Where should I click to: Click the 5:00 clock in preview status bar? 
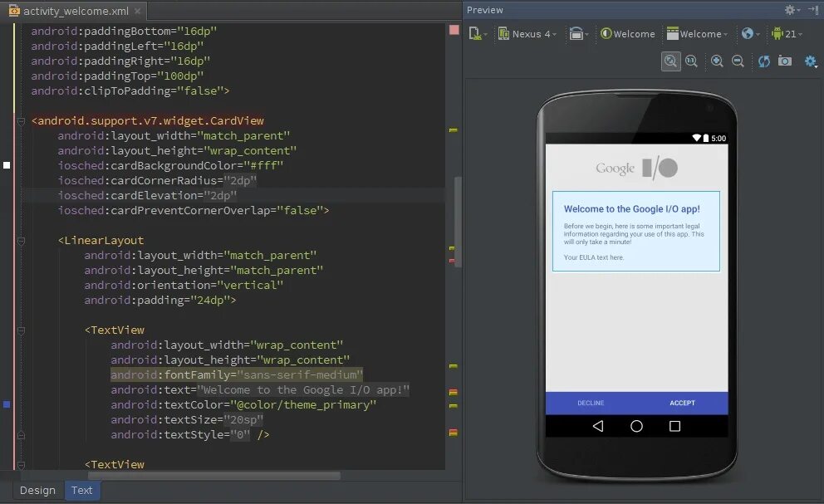tap(719, 139)
